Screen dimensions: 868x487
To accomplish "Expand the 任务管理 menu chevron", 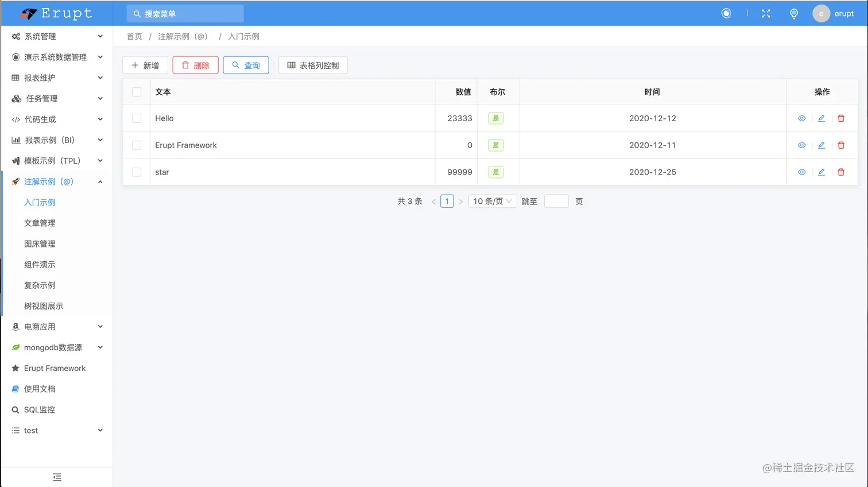I will tap(100, 99).
